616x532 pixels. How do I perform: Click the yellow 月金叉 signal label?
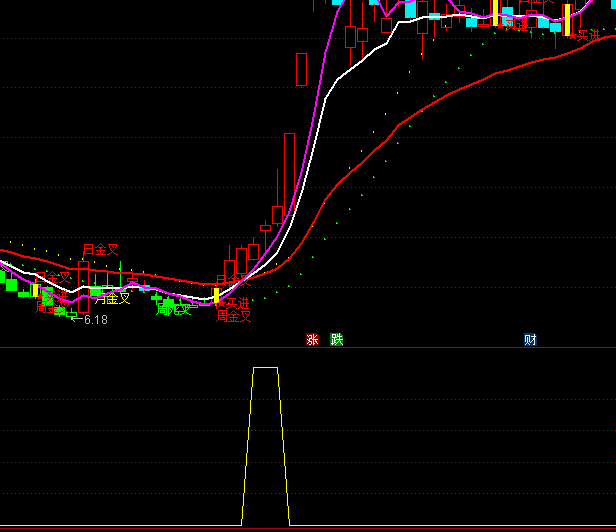(113, 298)
